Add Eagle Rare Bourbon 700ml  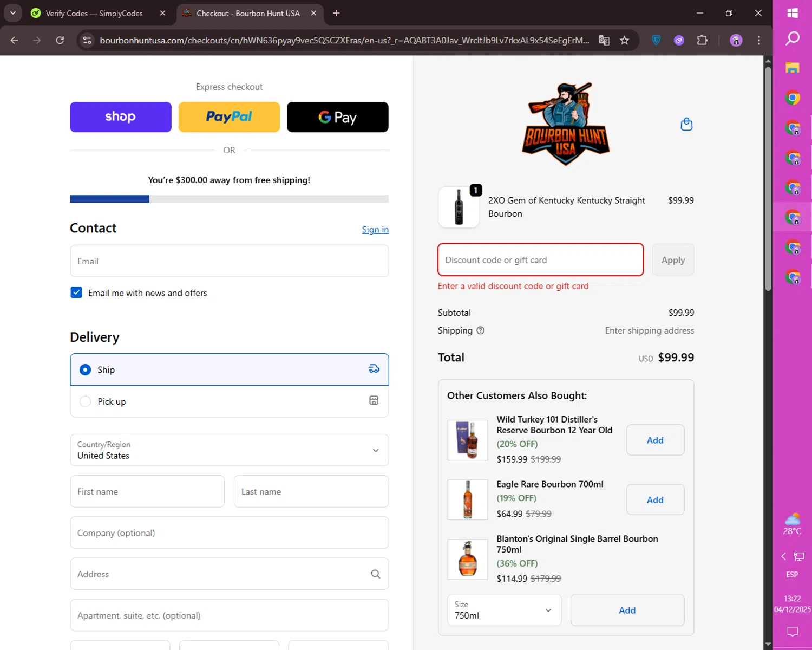655,499
